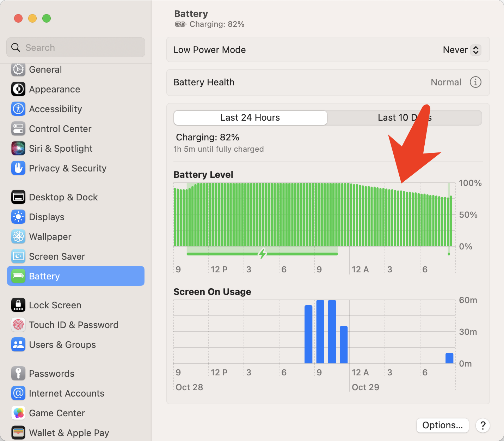504x441 pixels.
Task: Click the Displays sun icon
Action: [18, 217]
